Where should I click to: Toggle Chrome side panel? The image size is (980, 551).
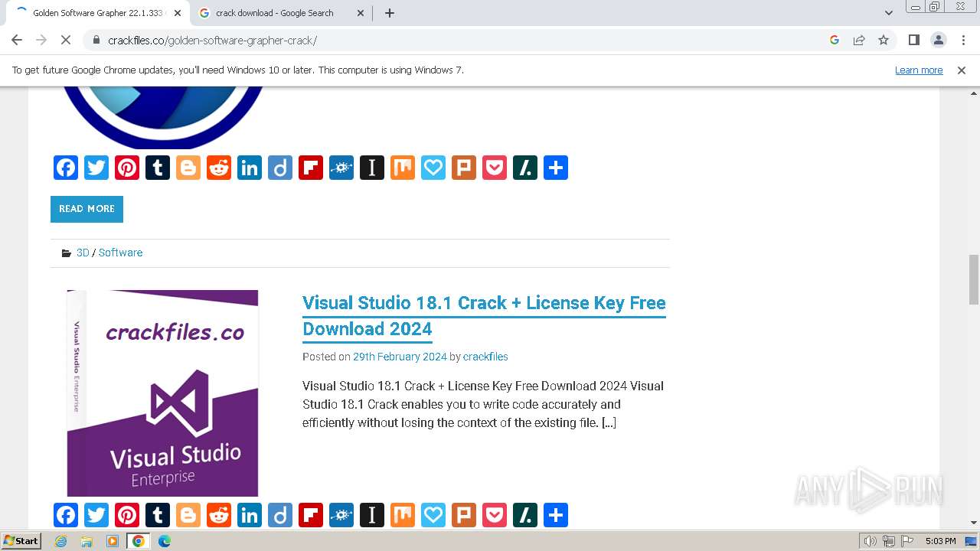(913, 40)
